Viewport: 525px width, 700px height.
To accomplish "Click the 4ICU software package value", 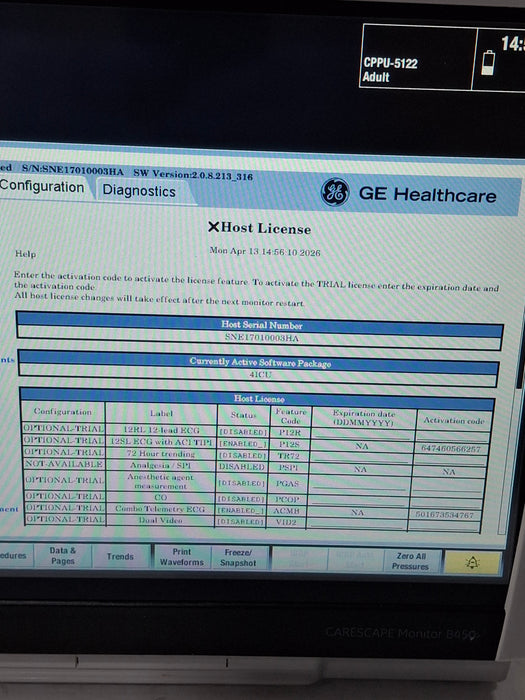I will (x=260, y=375).
